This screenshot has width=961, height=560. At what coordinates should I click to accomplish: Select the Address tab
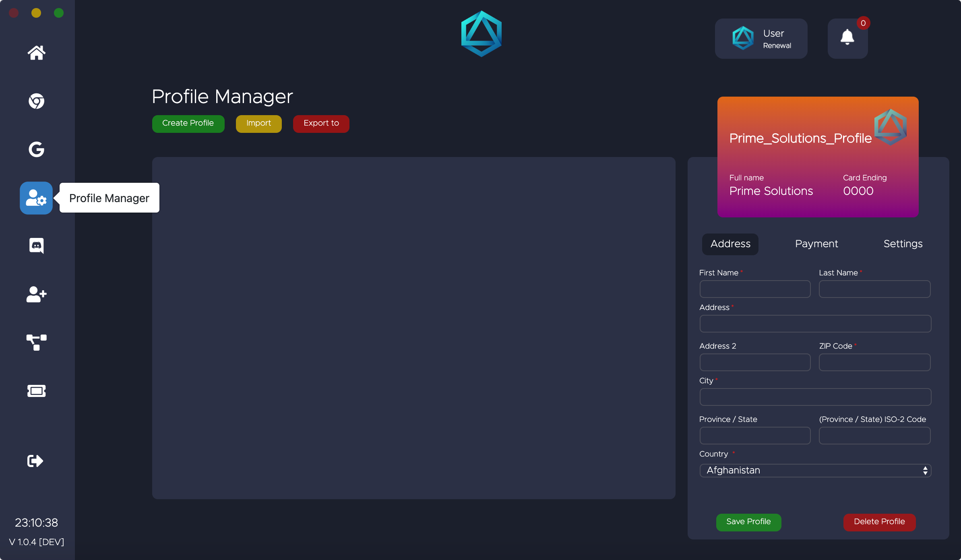730,244
